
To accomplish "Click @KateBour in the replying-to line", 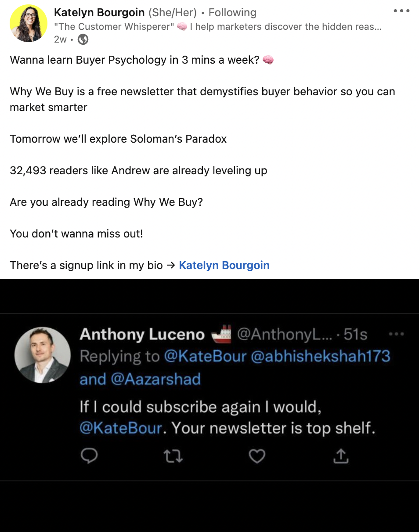I will point(206,356).
